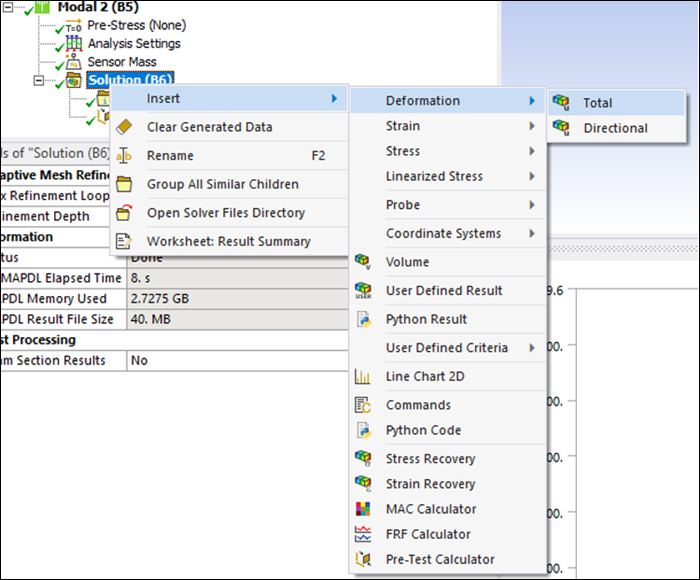Image resolution: width=700 pixels, height=580 pixels.
Task: Click the Python Result icon
Action: pos(364,320)
